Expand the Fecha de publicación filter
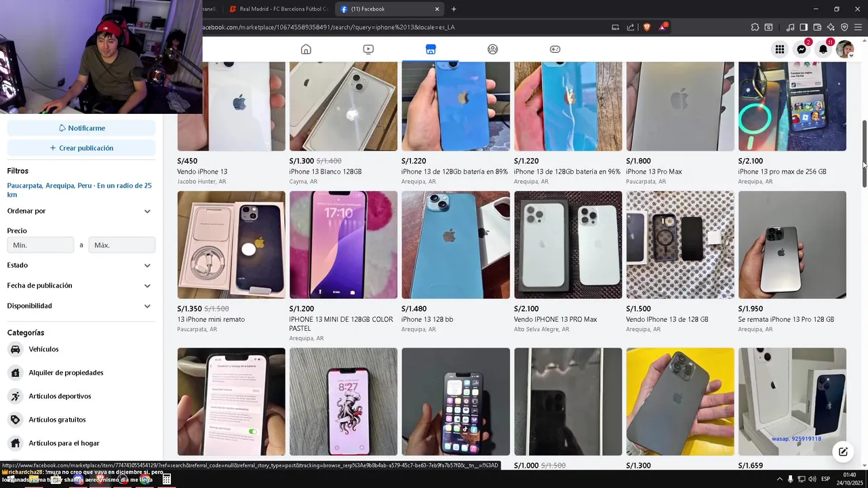The width and height of the screenshot is (868, 488). pos(79,285)
